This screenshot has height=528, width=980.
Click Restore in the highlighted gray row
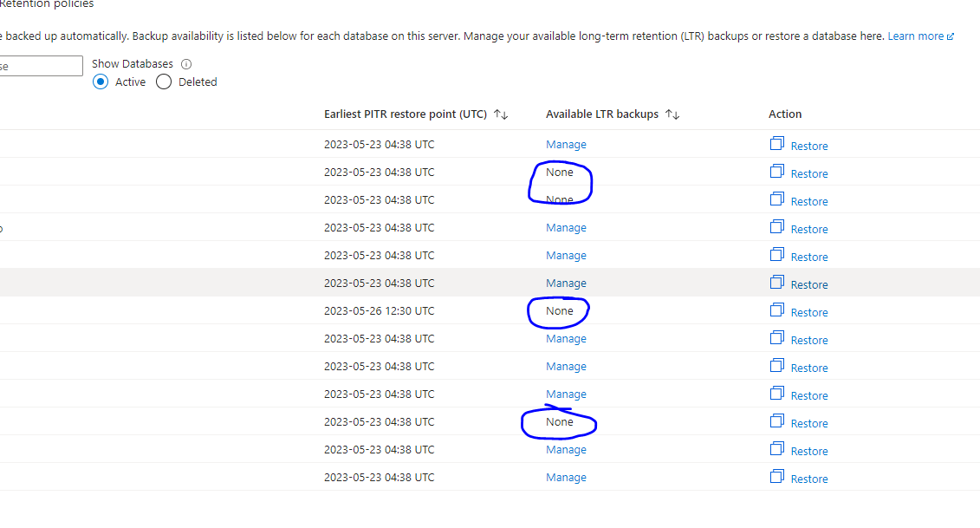[x=808, y=284]
